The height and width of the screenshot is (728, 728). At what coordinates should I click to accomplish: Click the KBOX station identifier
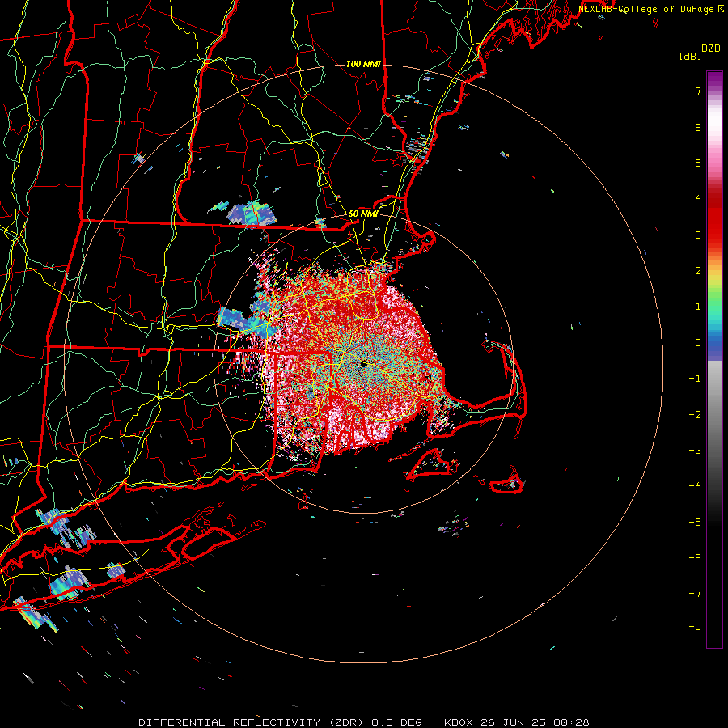tap(459, 722)
